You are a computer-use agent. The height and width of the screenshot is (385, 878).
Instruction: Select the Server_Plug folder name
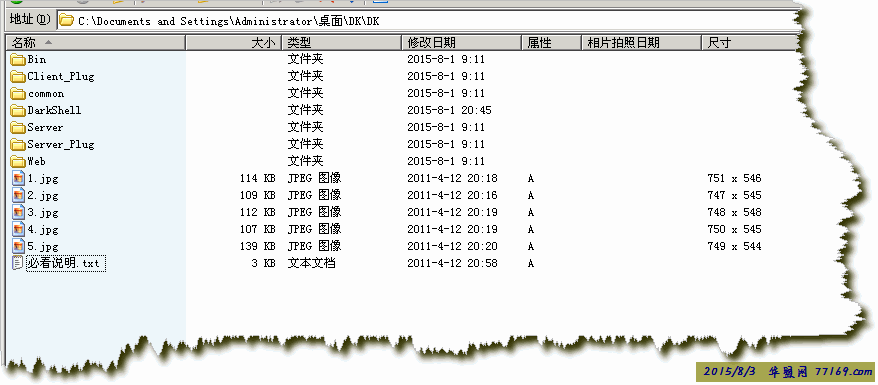click(x=60, y=144)
